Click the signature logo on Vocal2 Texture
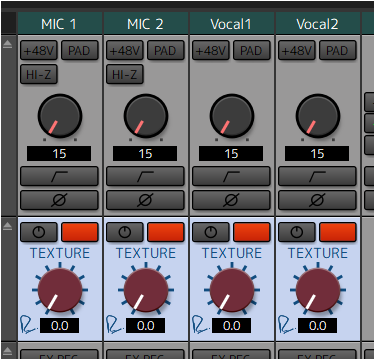The height and width of the screenshot is (360, 375). point(287,325)
